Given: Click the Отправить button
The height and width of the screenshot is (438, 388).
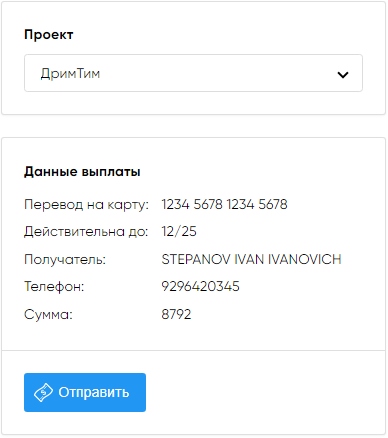Looking at the screenshot, I should click(85, 392).
